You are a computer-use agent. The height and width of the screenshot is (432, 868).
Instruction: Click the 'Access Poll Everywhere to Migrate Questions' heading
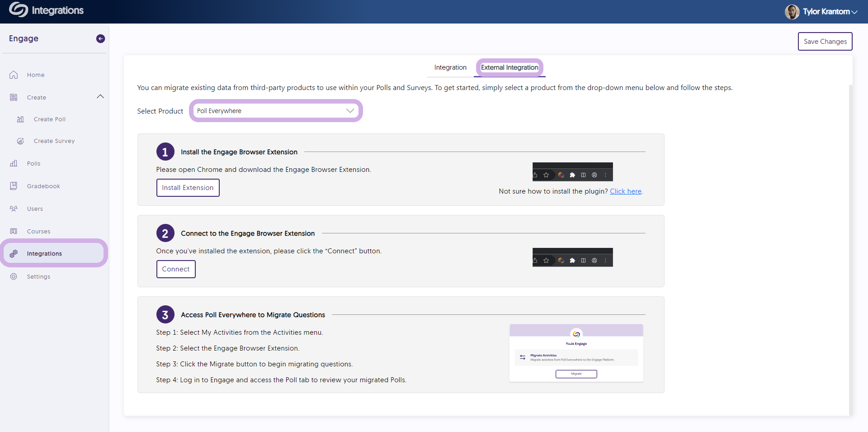click(x=253, y=315)
